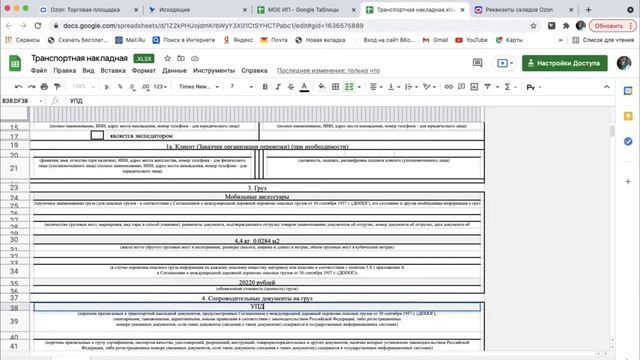Open the borders menu
640x360 pixels.
[x=336, y=87]
